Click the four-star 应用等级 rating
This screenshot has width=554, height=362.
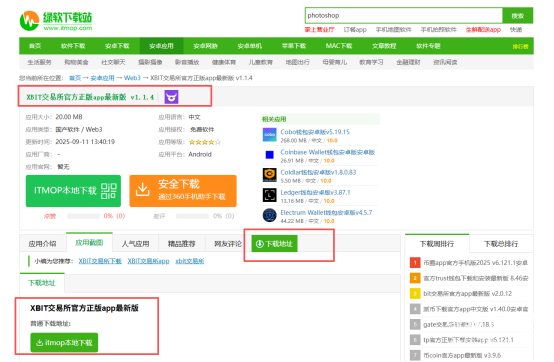pos(205,142)
